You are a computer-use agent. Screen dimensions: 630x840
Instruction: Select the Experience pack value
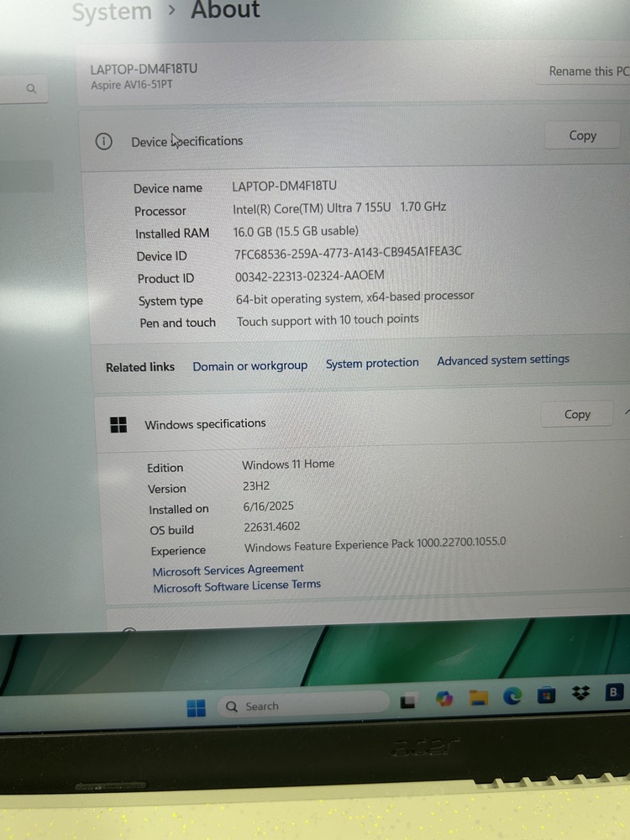[375, 544]
